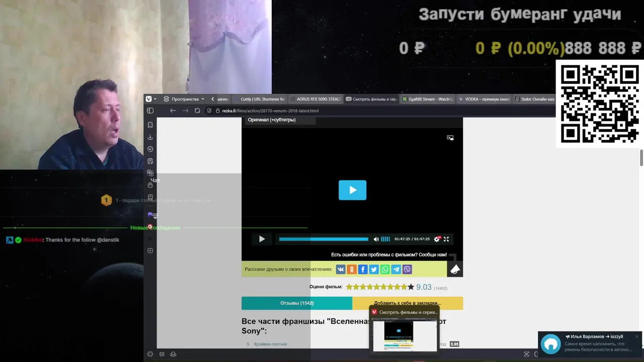
Task: Share via WhatsApp icon
Action: click(x=385, y=269)
